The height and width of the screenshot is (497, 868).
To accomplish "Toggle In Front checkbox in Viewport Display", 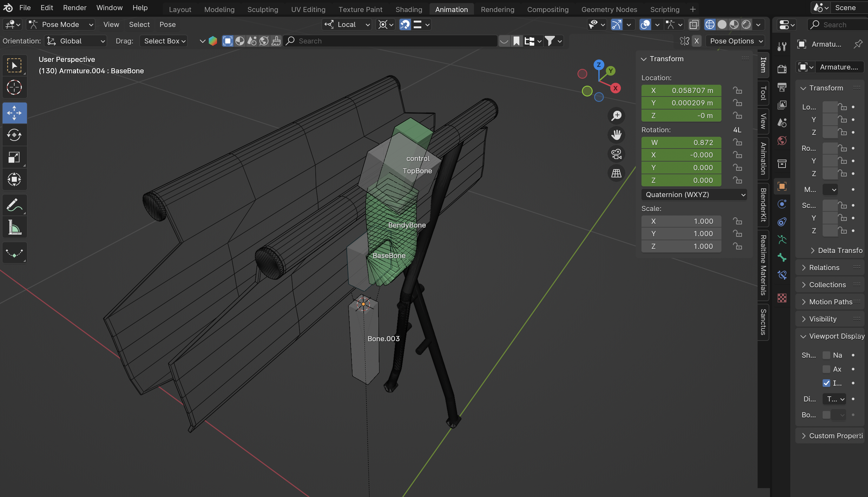I will [x=826, y=383].
